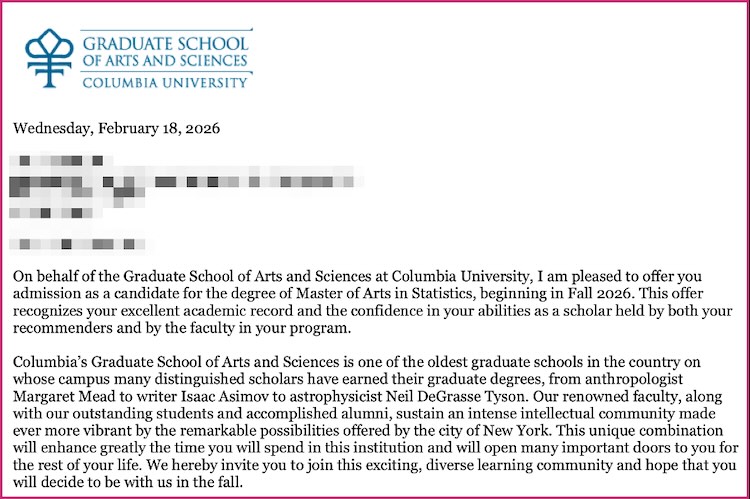The width and height of the screenshot is (750, 499).
Task: Click the Columbia crown logo icon
Action: 48,57
